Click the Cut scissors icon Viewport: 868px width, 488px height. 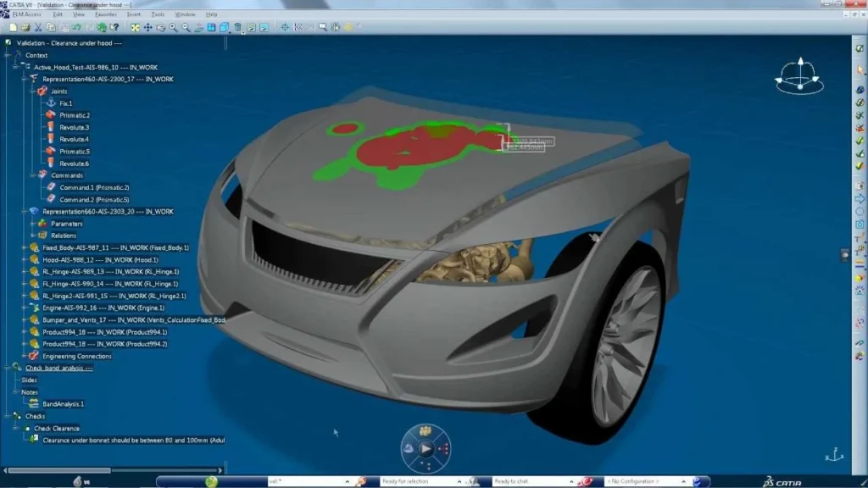[x=38, y=27]
